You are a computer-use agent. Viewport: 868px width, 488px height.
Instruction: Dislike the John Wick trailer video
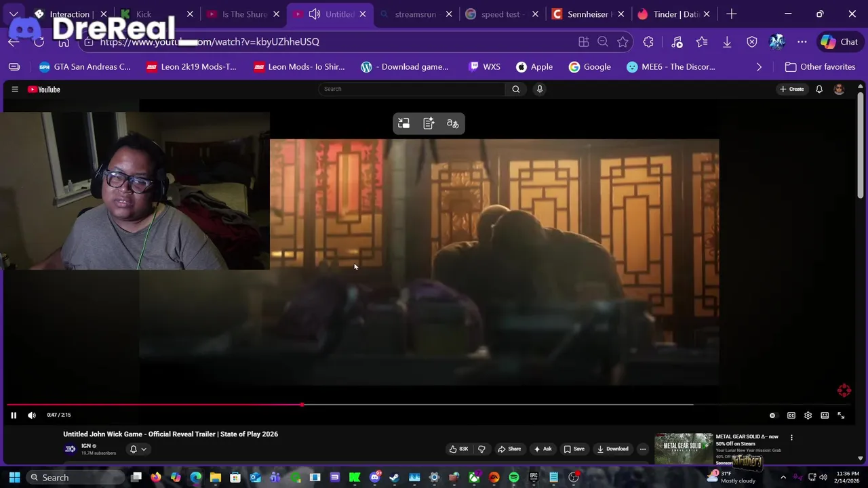(481, 449)
